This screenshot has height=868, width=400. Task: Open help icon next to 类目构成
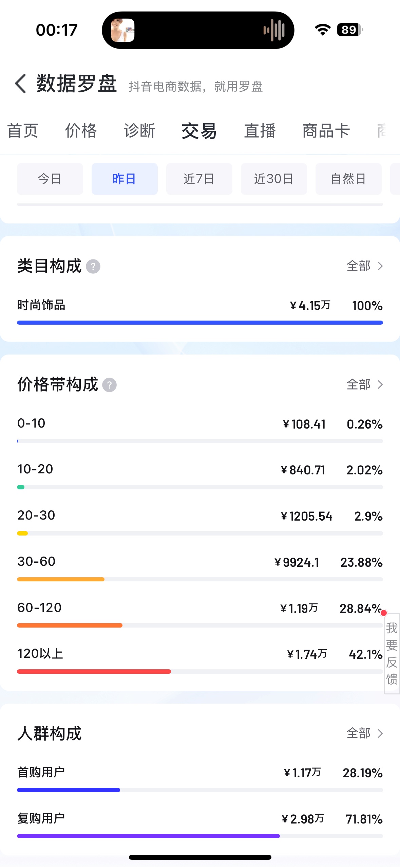point(93,266)
